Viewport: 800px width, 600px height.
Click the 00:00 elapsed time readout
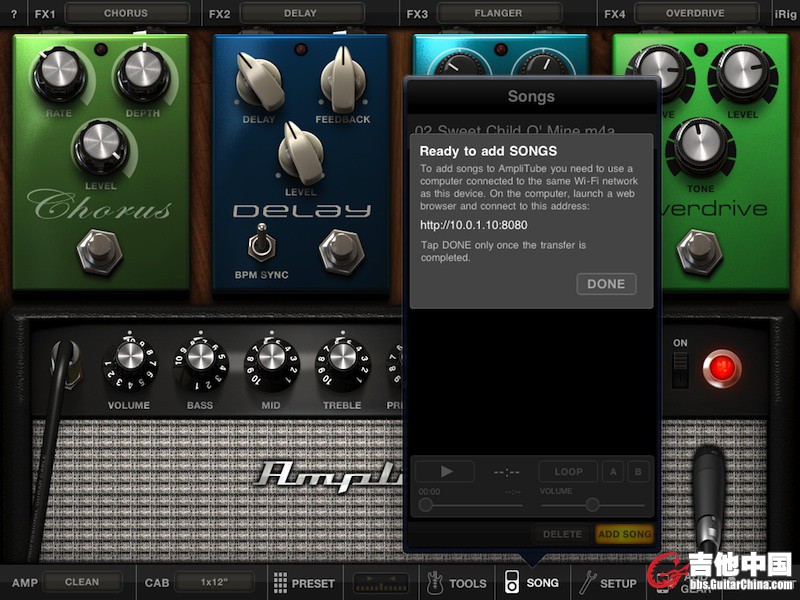coord(429,492)
